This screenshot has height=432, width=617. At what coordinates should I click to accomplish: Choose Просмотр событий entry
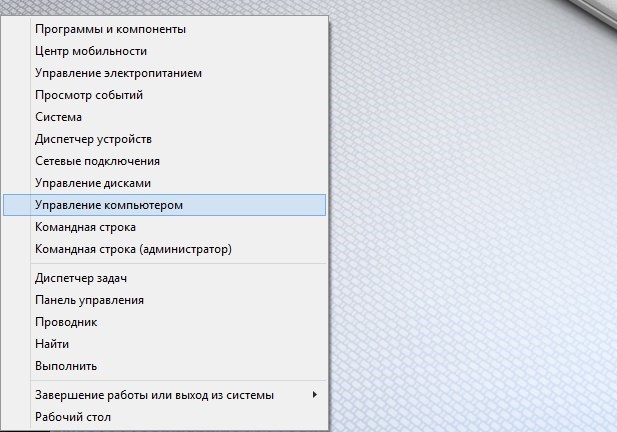coord(164,95)
